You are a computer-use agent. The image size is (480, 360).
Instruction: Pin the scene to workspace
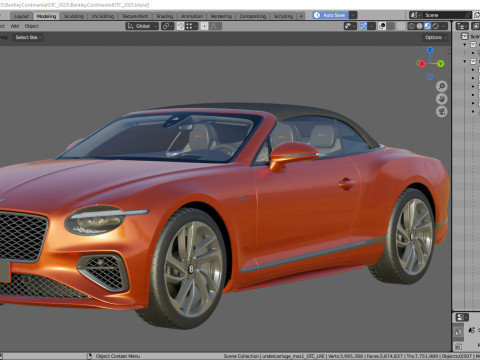point(468,15)
